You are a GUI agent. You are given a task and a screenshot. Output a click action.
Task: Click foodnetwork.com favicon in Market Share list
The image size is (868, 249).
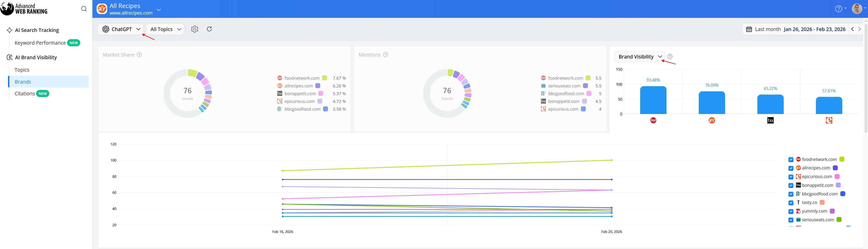(x=280, y=78)
